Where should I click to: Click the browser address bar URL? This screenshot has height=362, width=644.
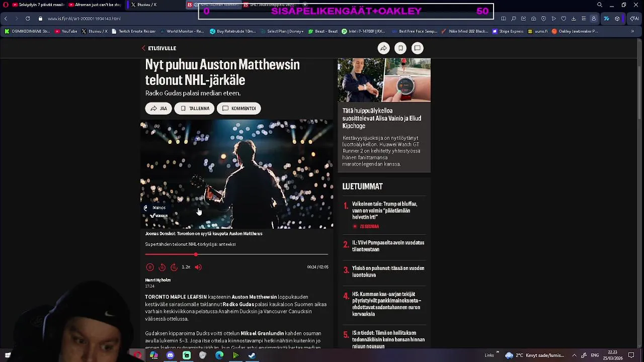(x=84, y=19)
